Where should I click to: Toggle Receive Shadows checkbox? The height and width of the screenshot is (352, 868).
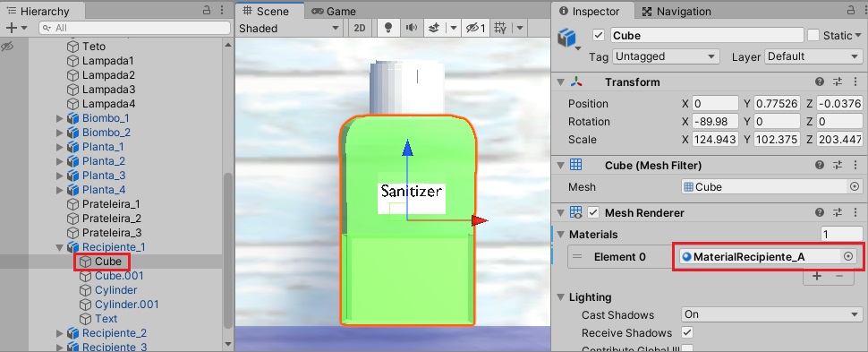point(687,332)
